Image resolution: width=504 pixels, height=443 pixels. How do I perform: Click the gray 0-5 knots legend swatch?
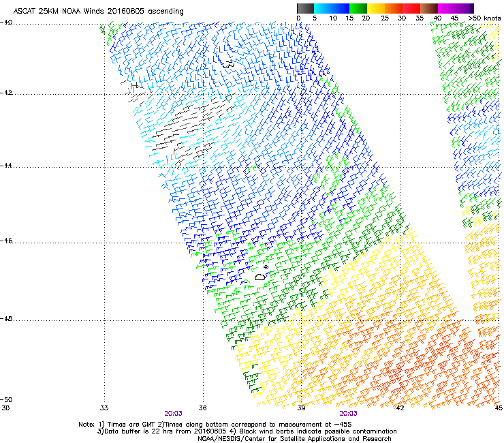coord(305,8)
